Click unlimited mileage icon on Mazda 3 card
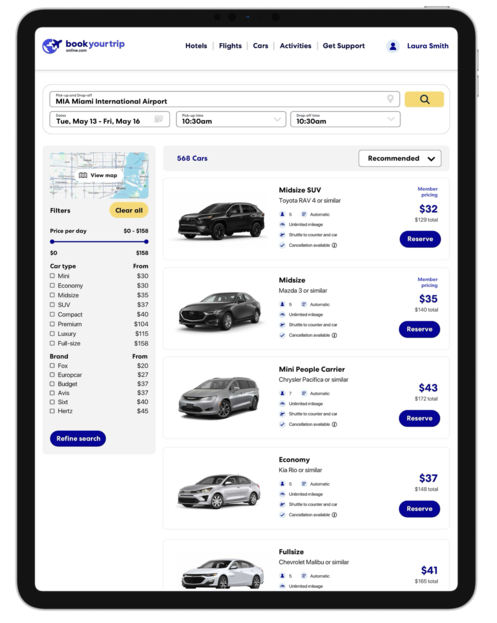Screen dimensions: 497x623 tap(282, 315)
